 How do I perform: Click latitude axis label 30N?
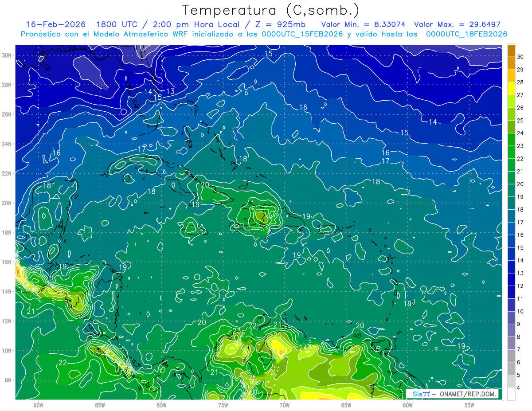point(7,55)
